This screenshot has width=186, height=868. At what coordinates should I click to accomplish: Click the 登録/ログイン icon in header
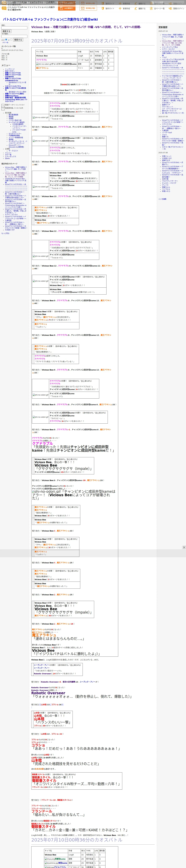pyautogui.click(x=170, y=8)
